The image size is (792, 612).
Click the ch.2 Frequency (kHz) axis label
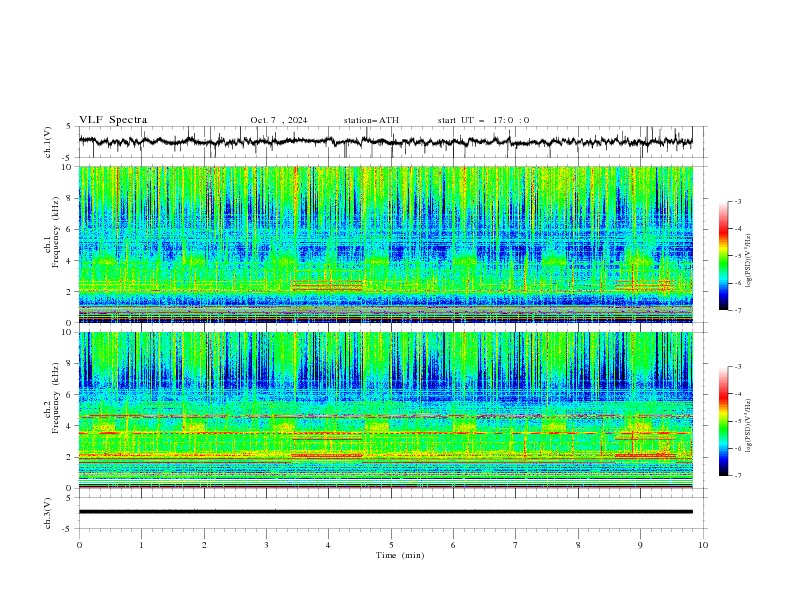(x=52, y=398)
